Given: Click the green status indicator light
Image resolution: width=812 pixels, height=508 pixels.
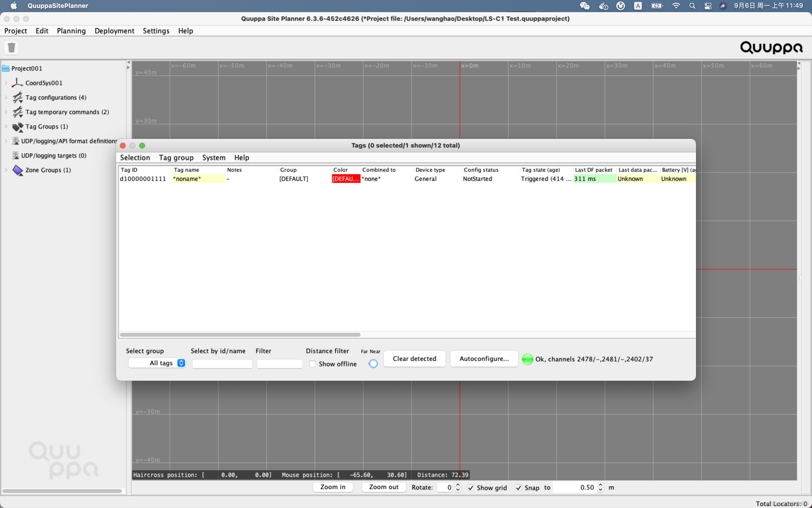Looking at the screenshot, I should tap(527, 359).
